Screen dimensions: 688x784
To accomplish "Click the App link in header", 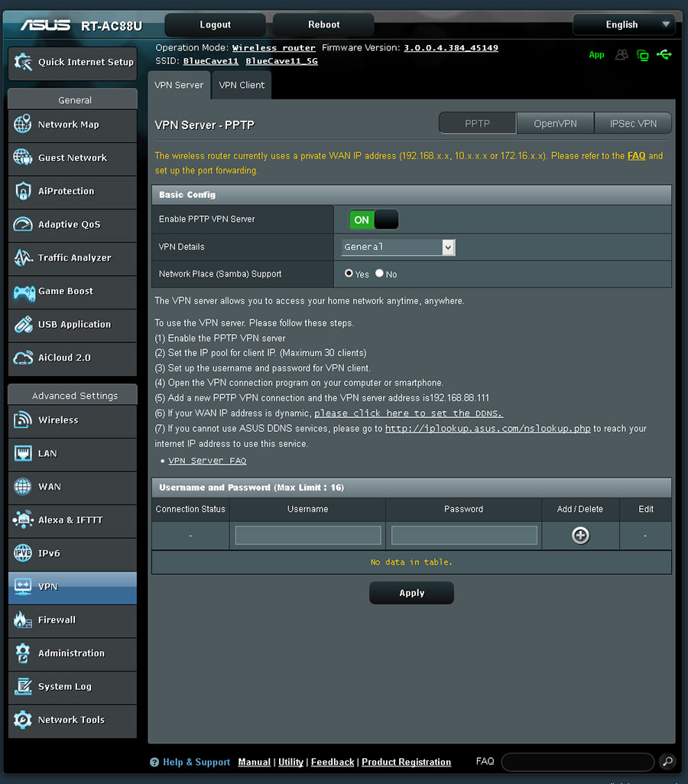I will tap(596, 54).
